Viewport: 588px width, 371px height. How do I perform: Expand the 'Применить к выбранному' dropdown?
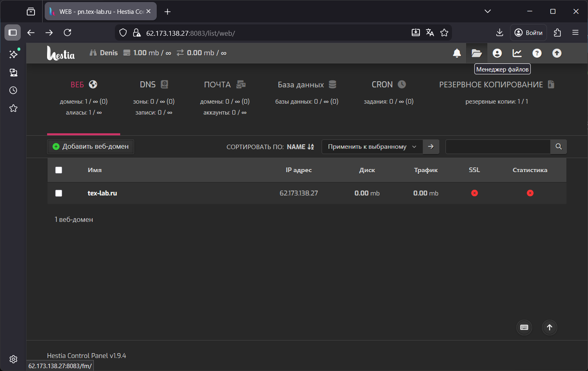[x=372, y=147]
